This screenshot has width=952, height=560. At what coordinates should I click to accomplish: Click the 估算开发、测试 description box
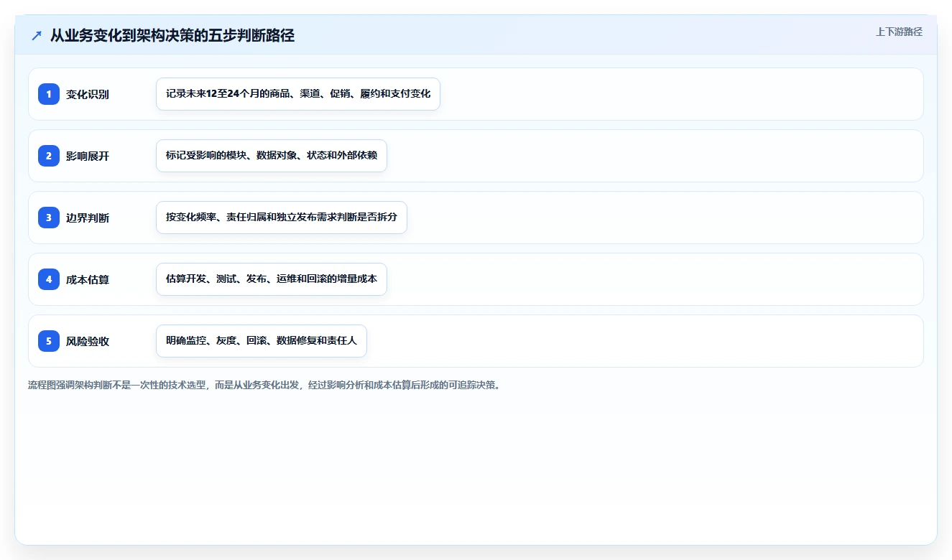click(x=272, y=279)
